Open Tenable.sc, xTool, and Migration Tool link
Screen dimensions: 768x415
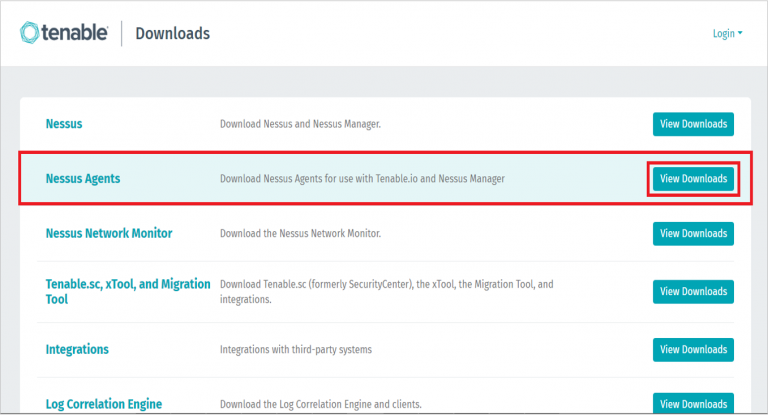(x=128, y=291)
